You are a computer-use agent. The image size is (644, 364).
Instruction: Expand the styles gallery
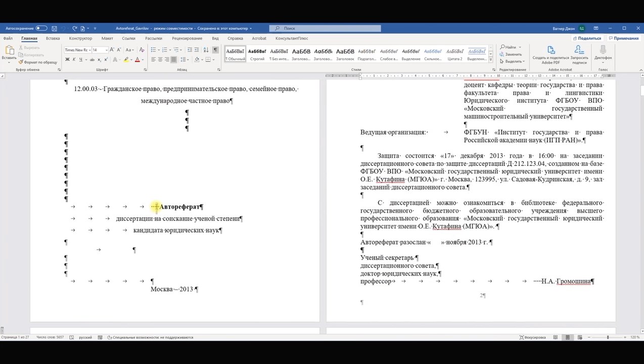[x=490, y=59]
